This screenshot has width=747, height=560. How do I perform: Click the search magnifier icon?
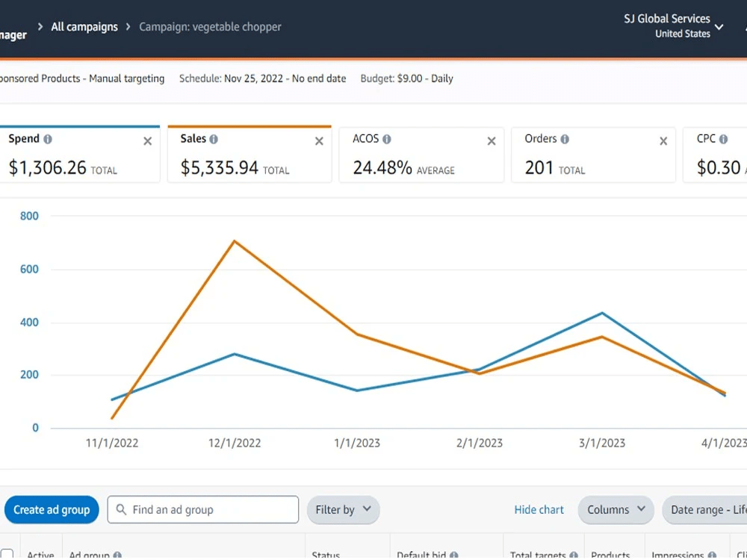121,509
